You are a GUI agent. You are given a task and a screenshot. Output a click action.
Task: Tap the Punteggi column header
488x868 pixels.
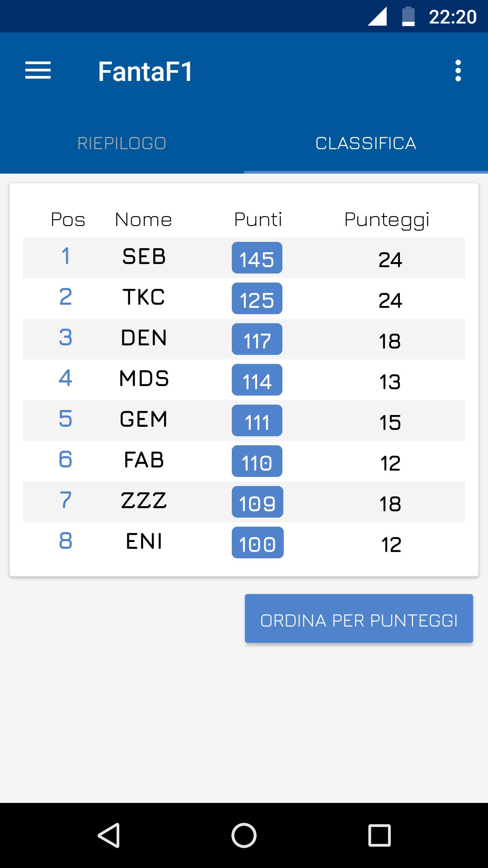(x=387, y=220)
